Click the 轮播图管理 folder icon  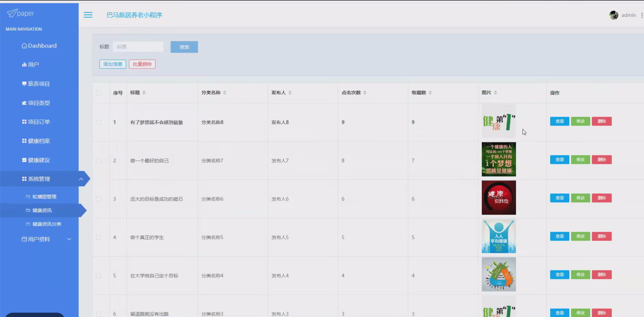click(x=28, y=196)
